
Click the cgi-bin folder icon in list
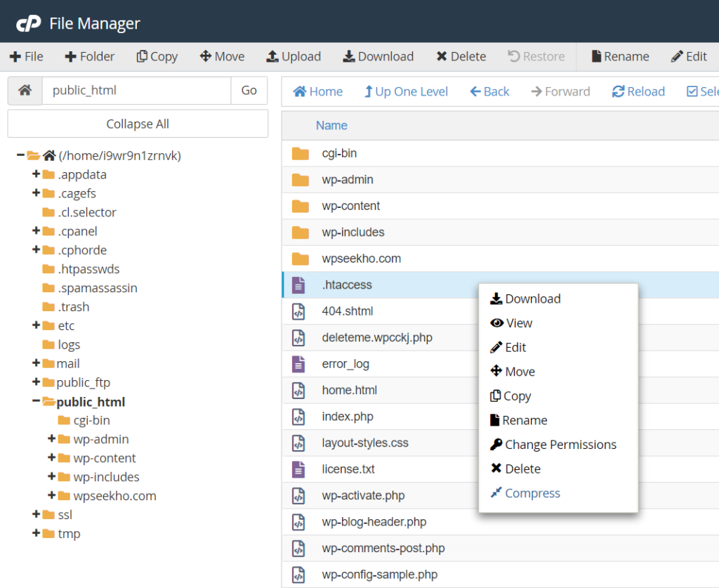coord(301,154)
